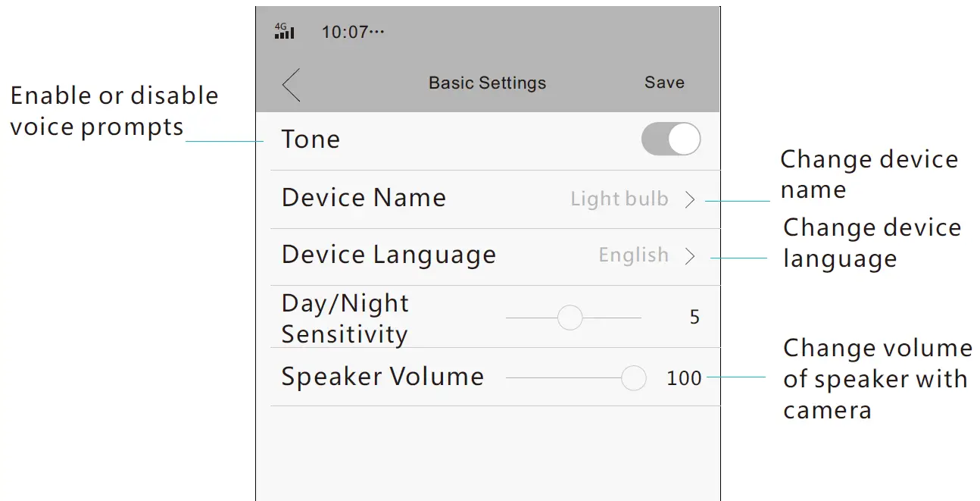Image resolution: width=980 pixels, height=501 pixels.
Task: Tap the Day/Night Sensitivity label
Action: click(345, 318)
